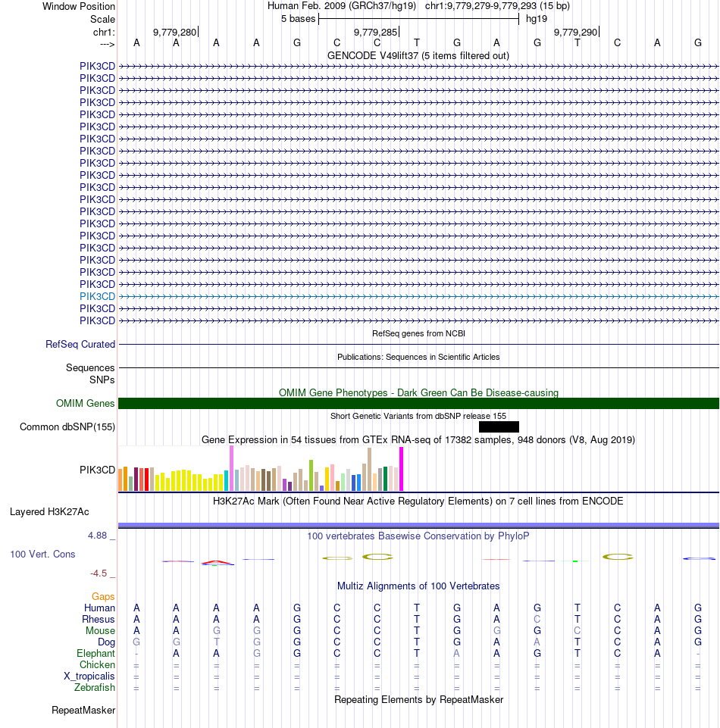Click the -4.5 PhyloP lower scale value
This screenshot has width=720, height=728.
tap(99, 573)
